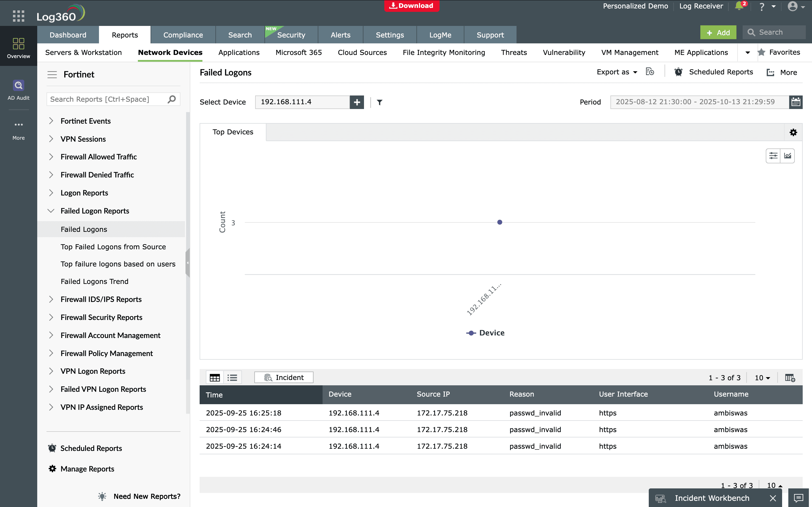Click the chart type line-graph icon

[787, 156]
